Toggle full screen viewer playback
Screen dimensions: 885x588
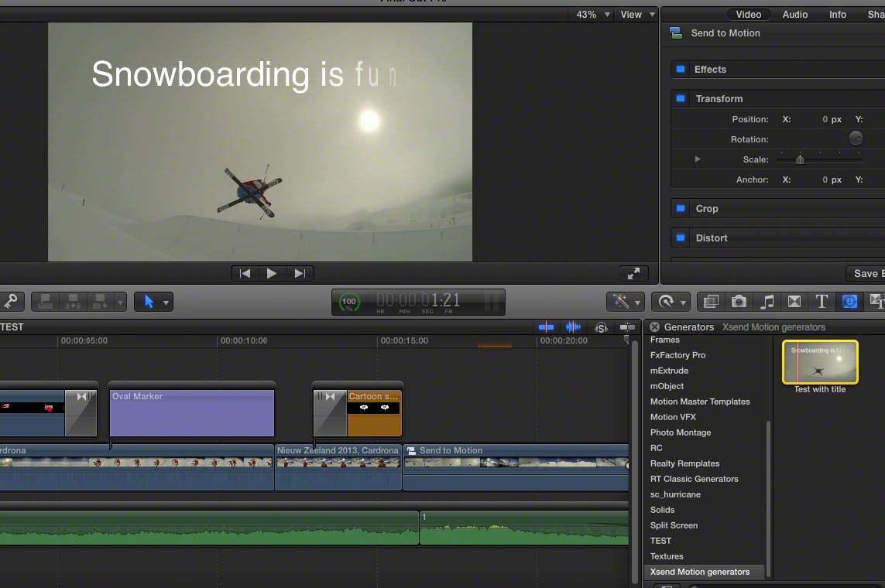click(x=634, y=273)
